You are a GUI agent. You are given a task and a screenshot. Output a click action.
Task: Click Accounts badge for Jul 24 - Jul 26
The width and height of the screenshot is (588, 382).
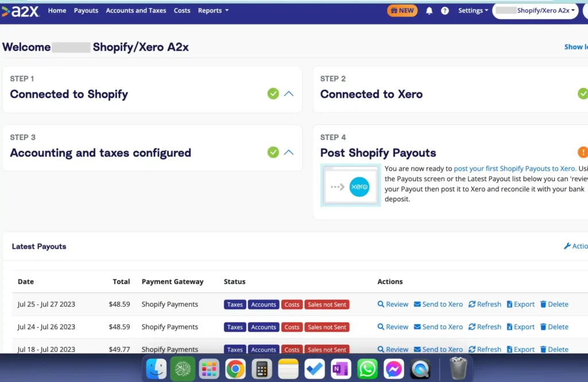pos(263,327)
